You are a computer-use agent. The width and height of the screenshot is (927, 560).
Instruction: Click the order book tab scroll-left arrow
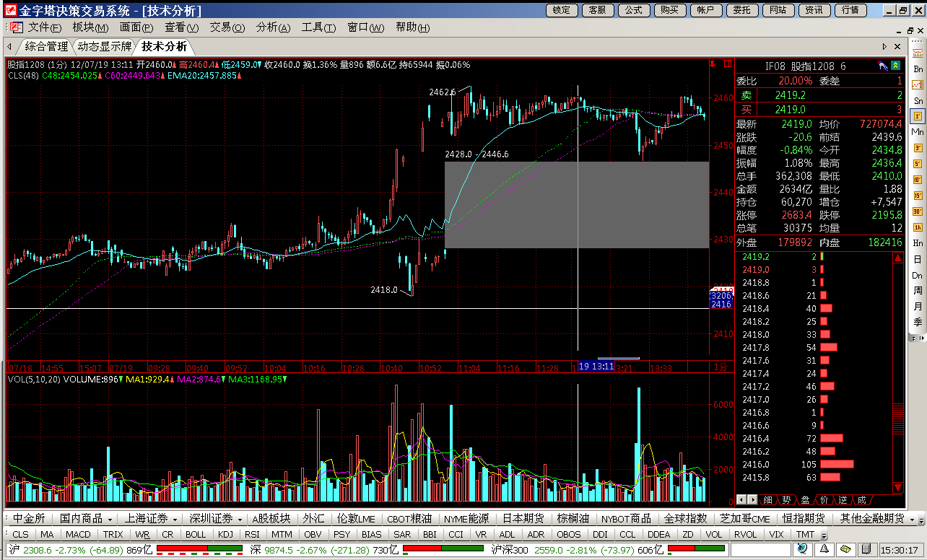coord(741,499)
